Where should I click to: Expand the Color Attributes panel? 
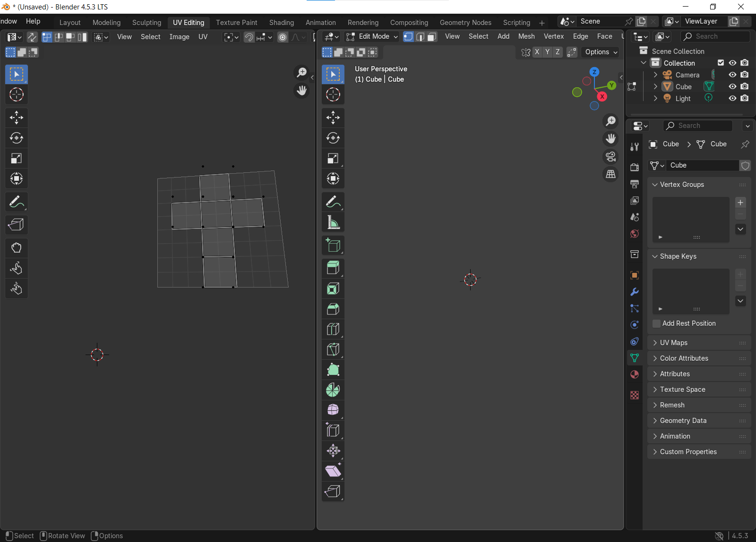[699, 358]
